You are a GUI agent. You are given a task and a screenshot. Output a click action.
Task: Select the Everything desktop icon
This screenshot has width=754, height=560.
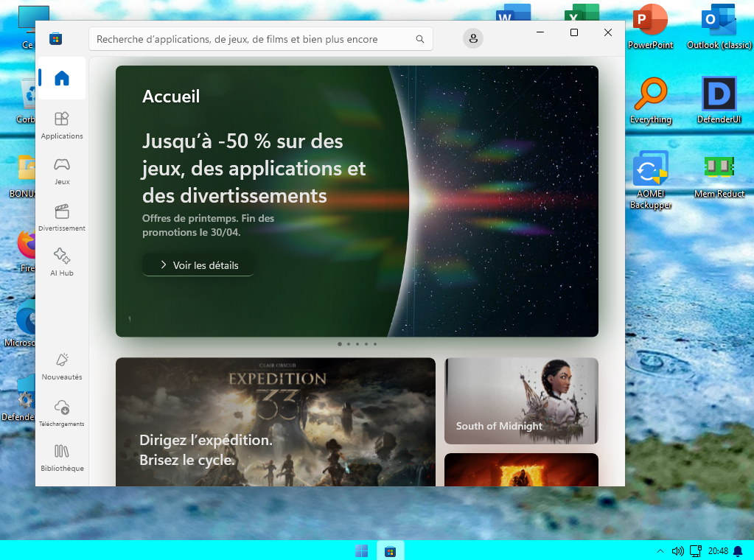(x=650, y=101)
